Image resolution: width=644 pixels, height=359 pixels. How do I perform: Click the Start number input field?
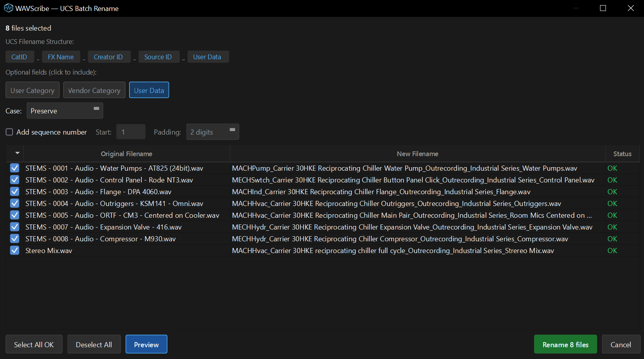coord(131,132)
